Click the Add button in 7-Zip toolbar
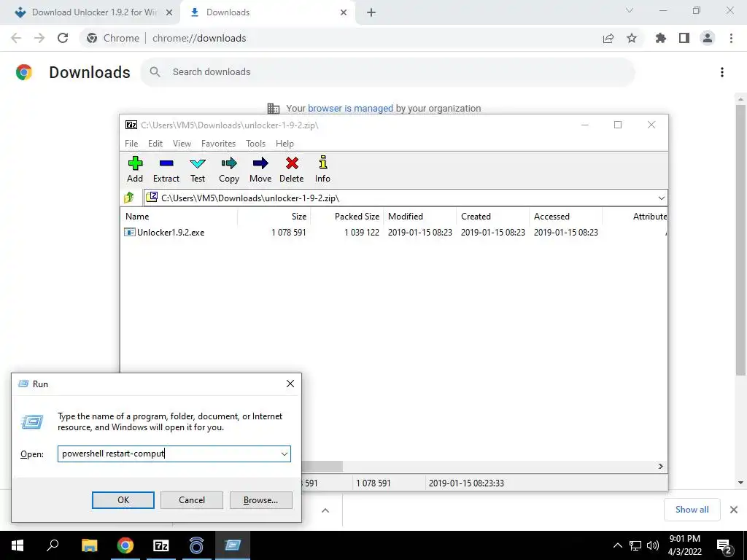This screenshot has width=747, height=560. pos(135,169)
